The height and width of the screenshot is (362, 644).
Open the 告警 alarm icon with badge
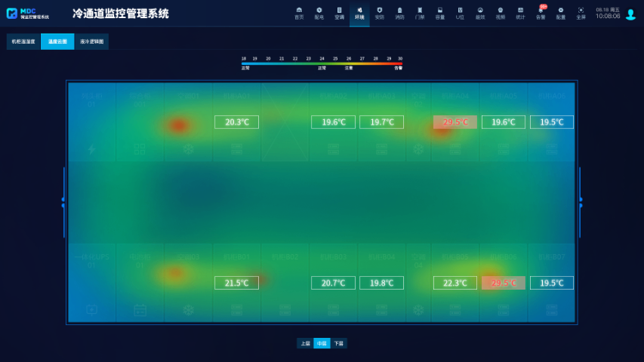pyautogui.click(x=541, y=13)
